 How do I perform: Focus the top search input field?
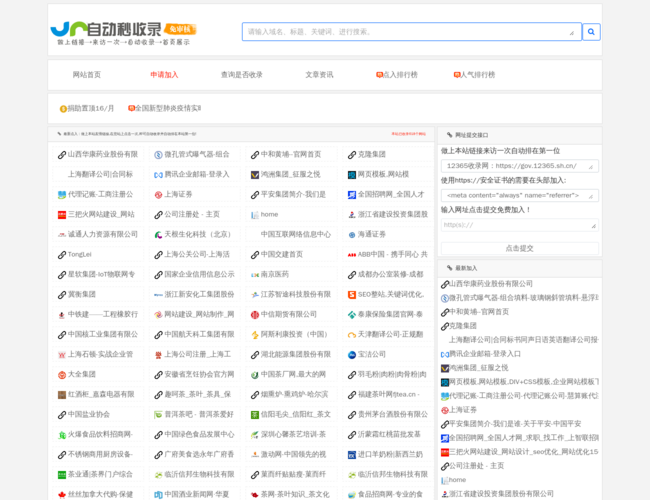[412, 32]
